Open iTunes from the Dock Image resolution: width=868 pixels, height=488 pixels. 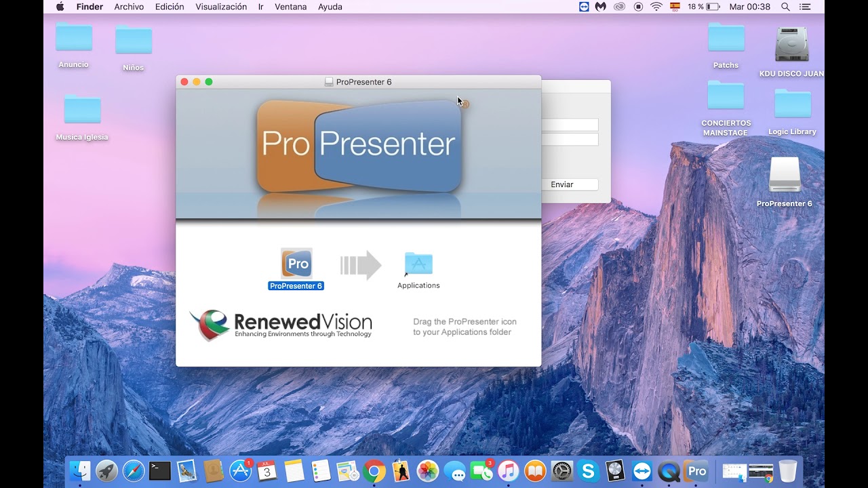[x=508, y=470]
